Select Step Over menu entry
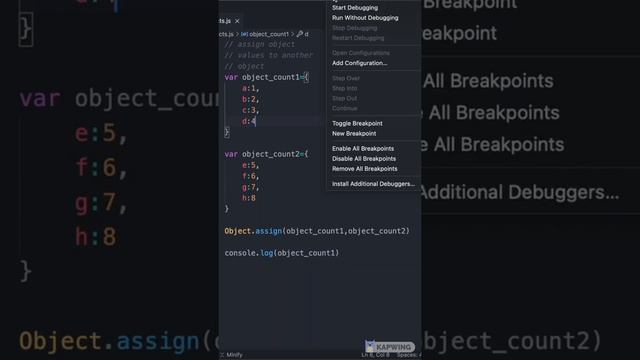Image resolution: width=640 pixels, height=360 pixels. tap(346, 78)
